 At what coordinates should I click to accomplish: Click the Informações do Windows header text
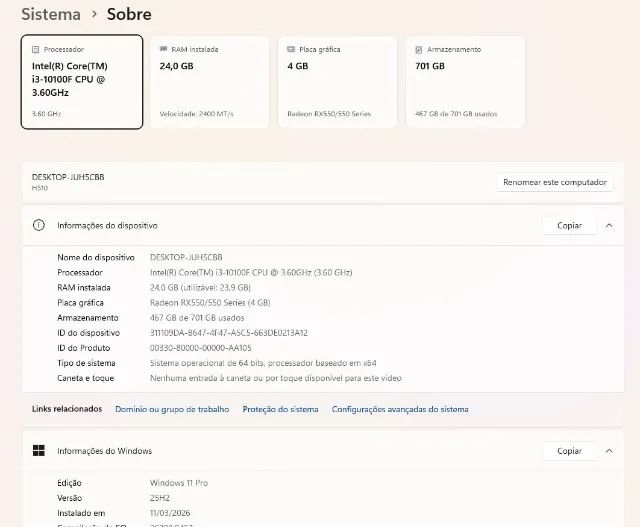104,451
